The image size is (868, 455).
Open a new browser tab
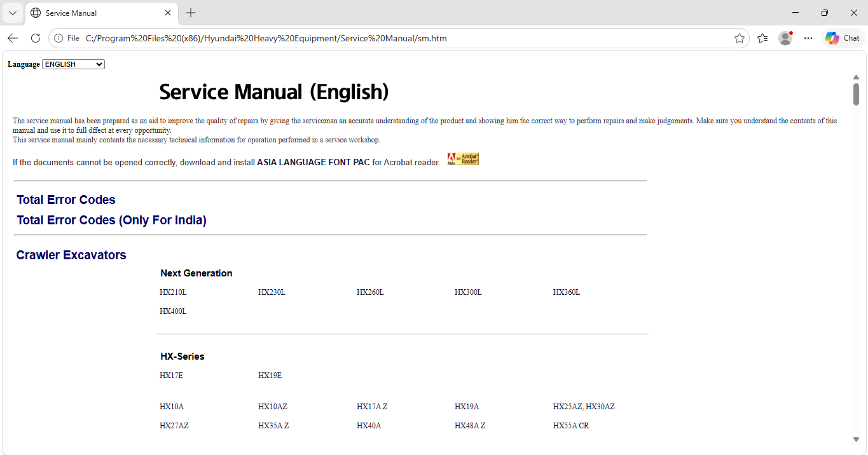(191, 13)
